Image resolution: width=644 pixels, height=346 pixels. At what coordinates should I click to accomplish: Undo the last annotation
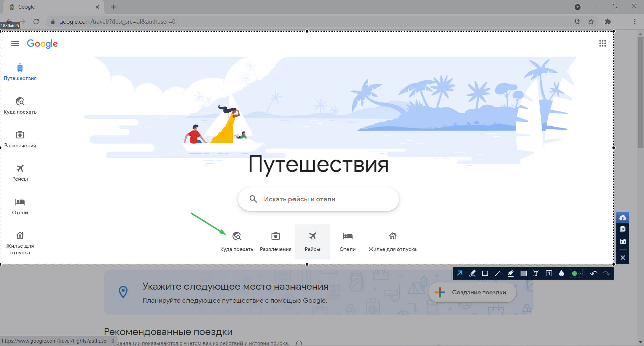[594, 273]
